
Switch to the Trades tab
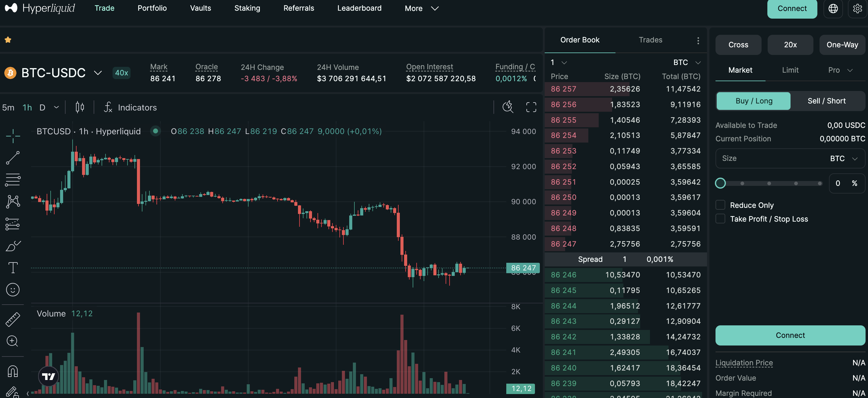coord(650,40)
